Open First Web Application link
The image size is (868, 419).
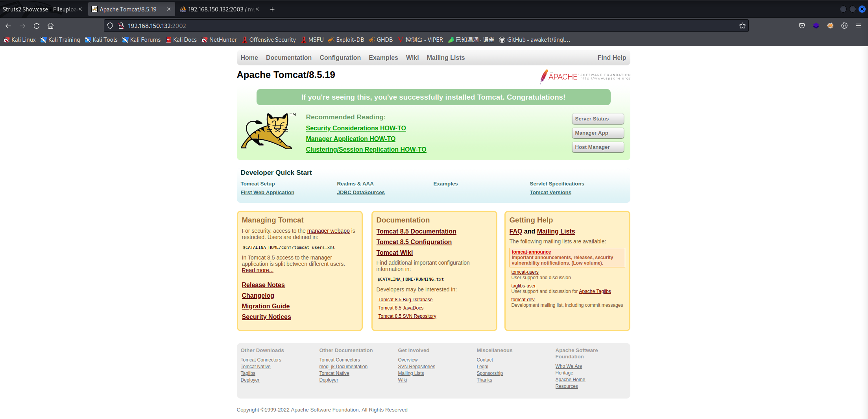[x=267, y=192]
